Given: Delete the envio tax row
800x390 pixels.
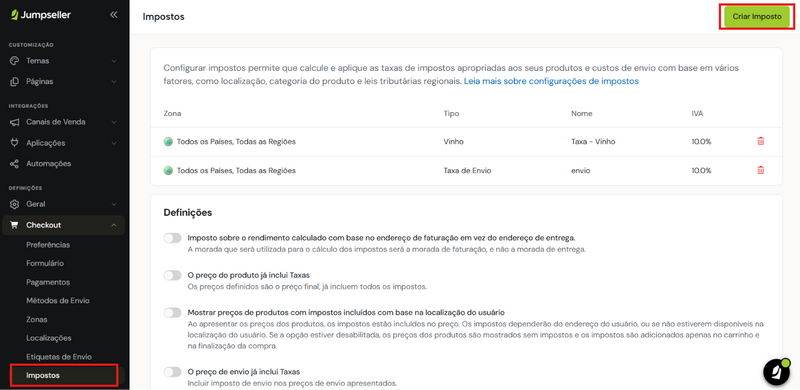Looking at the screenshot, I should 760,170.
